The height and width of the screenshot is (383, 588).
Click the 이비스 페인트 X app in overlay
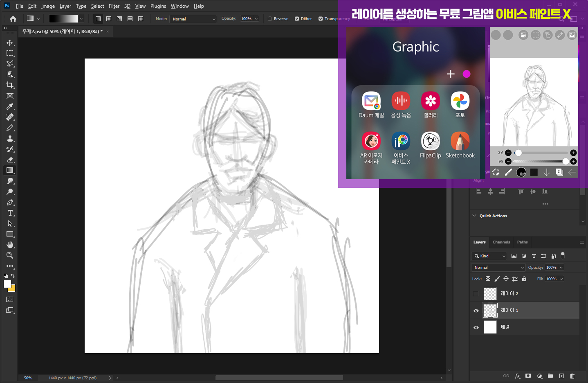(x=401, y=148)
